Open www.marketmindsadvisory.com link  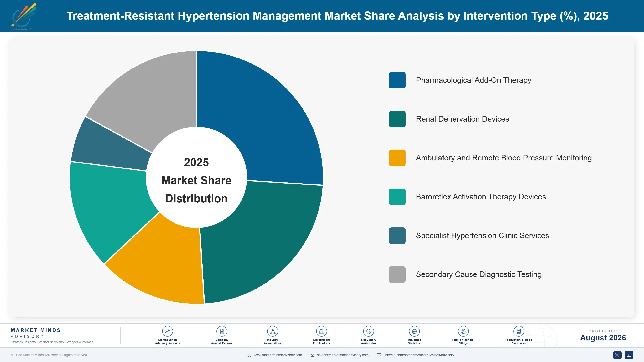(278, 355)
